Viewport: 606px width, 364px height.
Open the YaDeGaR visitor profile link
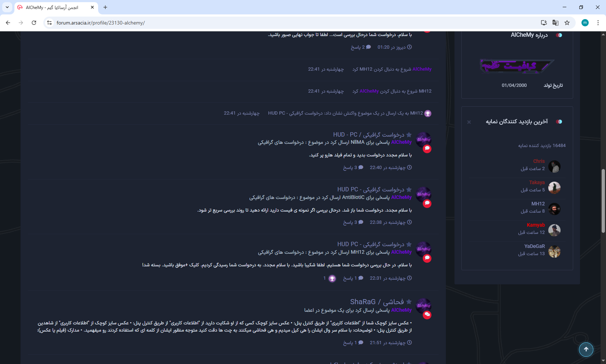534,246
